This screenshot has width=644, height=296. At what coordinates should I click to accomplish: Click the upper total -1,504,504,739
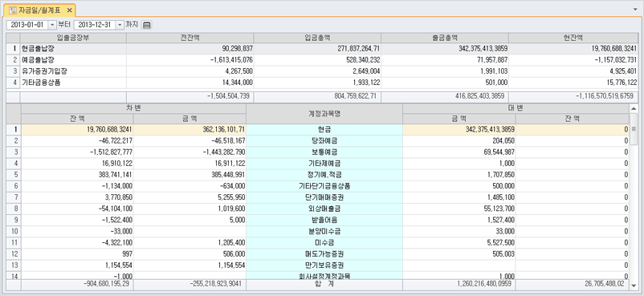229,95
